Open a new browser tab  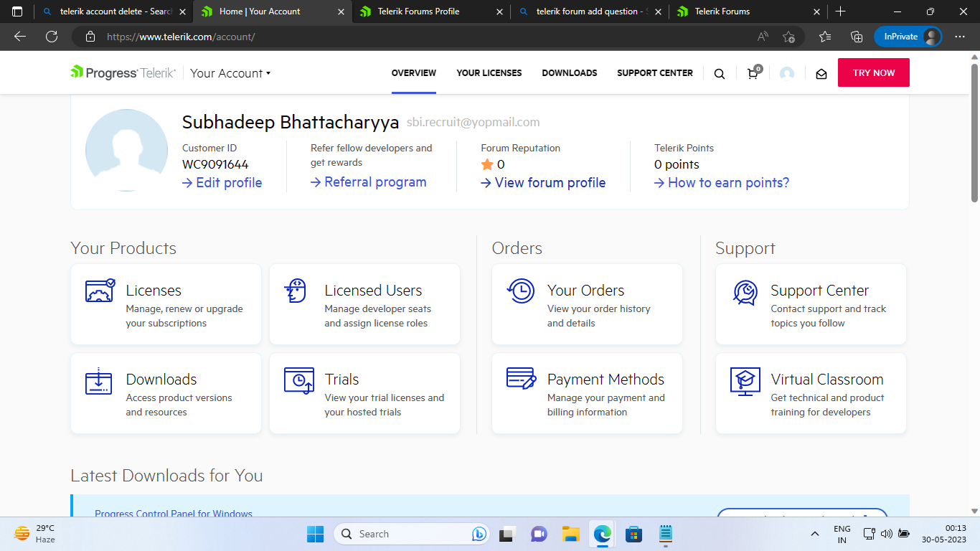[x=841, y=11]
